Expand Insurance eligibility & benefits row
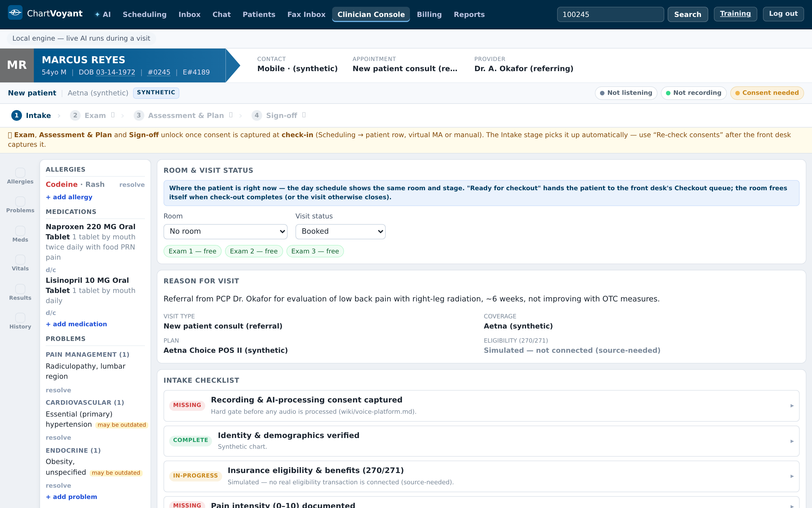This screenshot has height=508, width=812. point(481,476)
